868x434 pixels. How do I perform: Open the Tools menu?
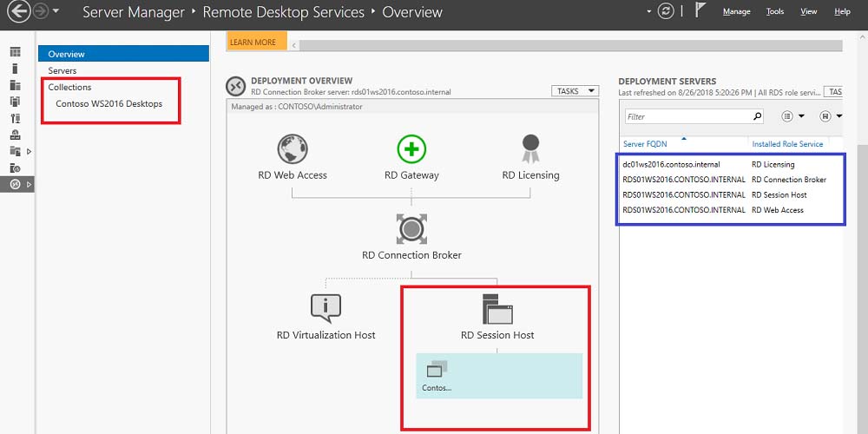775,11
